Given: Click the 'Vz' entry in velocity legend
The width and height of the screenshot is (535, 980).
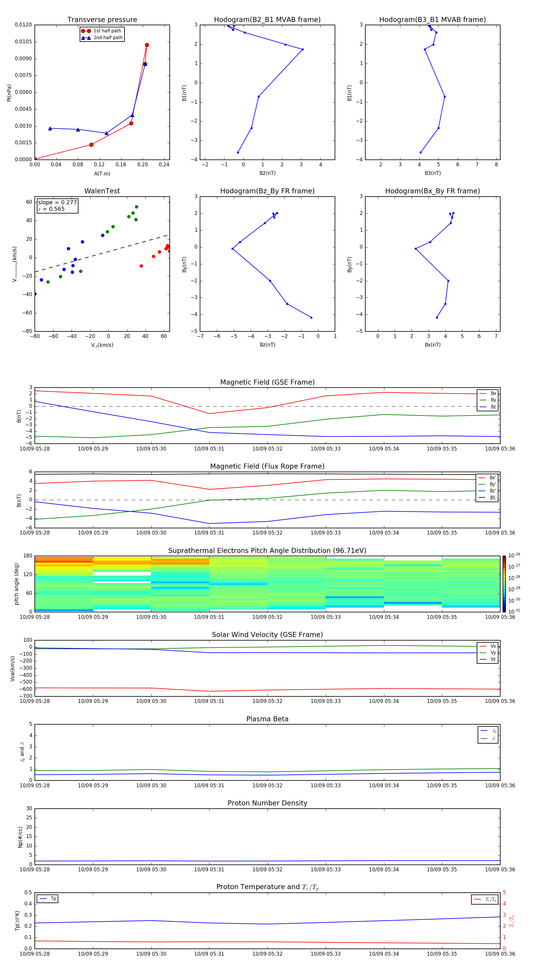Looking at the screenshot, I should [488, 659].
